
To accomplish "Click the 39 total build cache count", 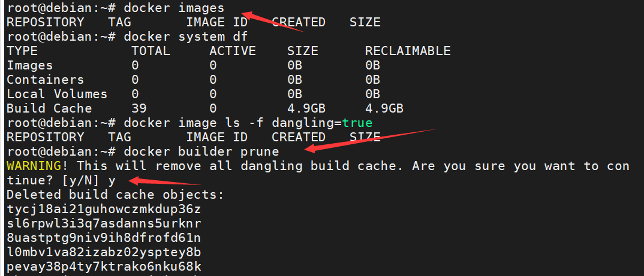I will [139, 108].
